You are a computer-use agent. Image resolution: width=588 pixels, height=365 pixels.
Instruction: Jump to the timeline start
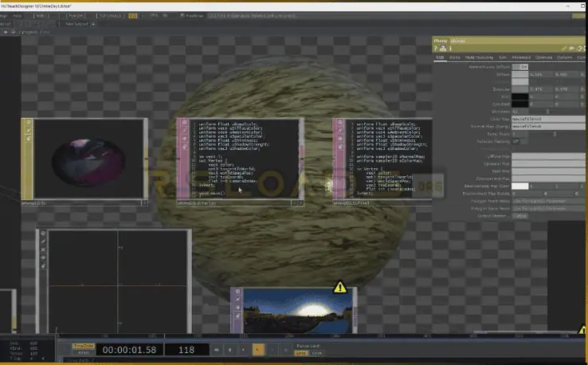click(215, 349)
